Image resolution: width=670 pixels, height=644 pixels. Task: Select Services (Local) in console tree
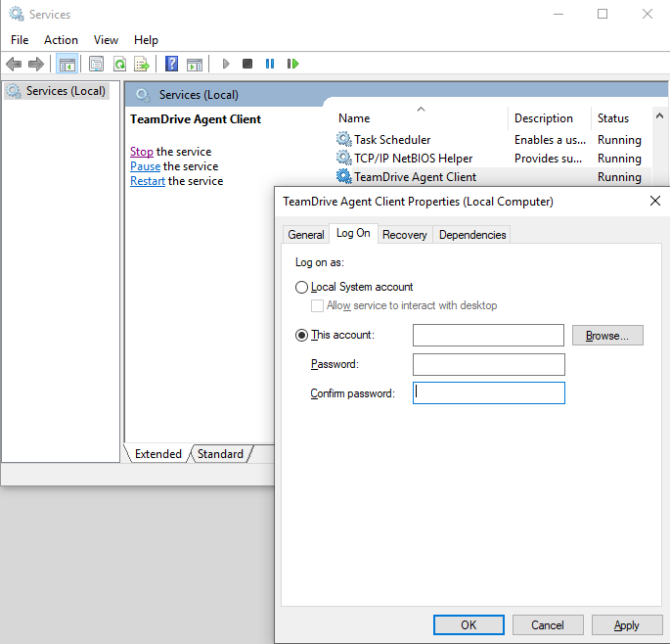57,91
